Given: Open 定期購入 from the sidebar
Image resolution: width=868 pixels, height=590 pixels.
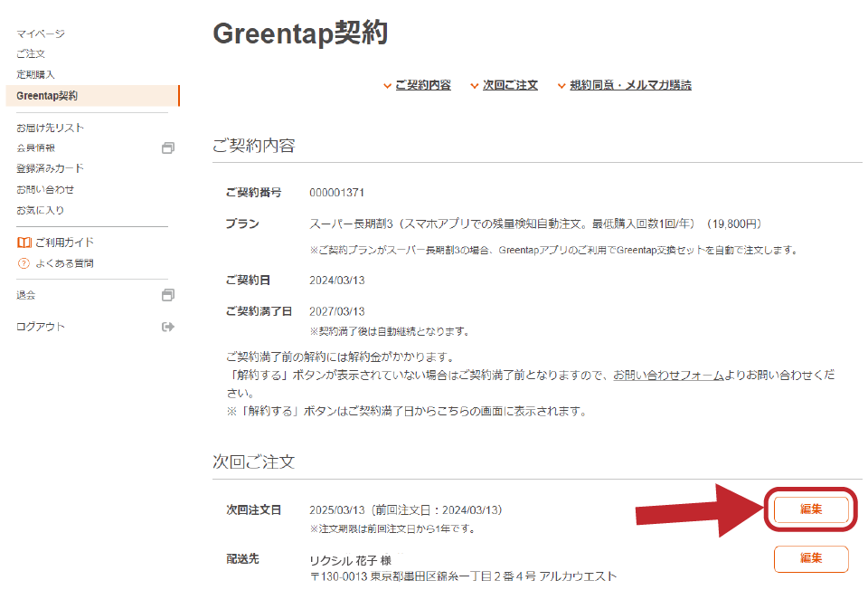Looking at the screenshot, I should point(35,74).
